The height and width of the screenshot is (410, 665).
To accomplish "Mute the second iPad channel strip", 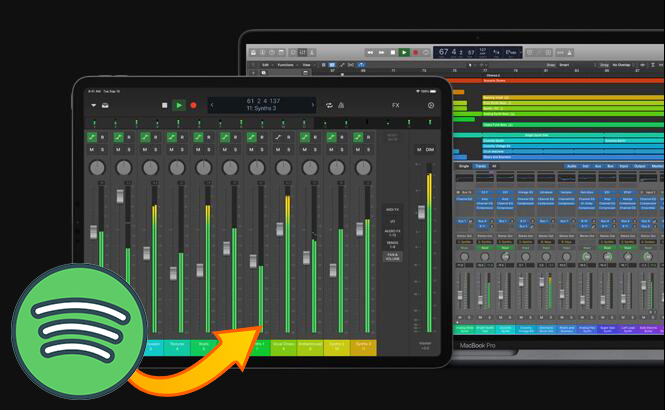I will (118, 150).
